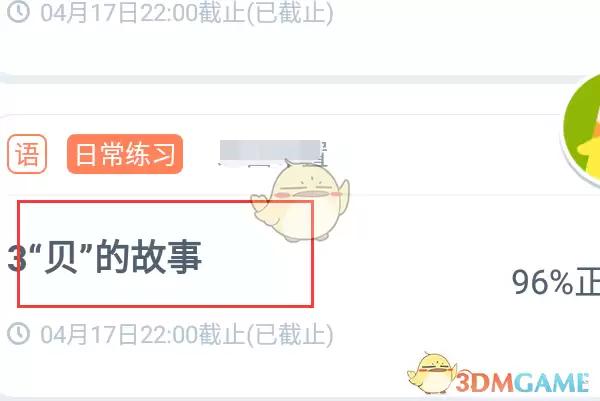Open the 3"贝"的故事 assignment
The width and height of the screenshot is (600, 401).
[105, 257]
